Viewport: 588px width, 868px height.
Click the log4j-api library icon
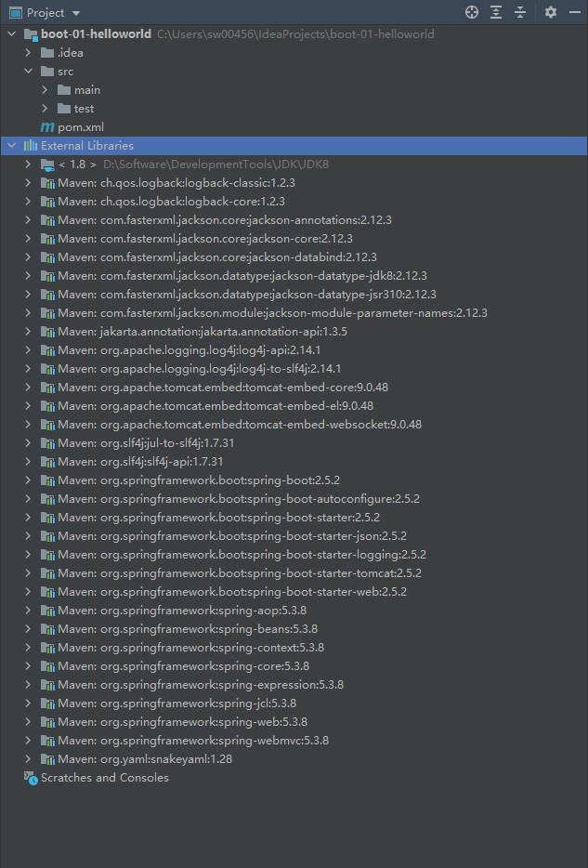point(47,350)
